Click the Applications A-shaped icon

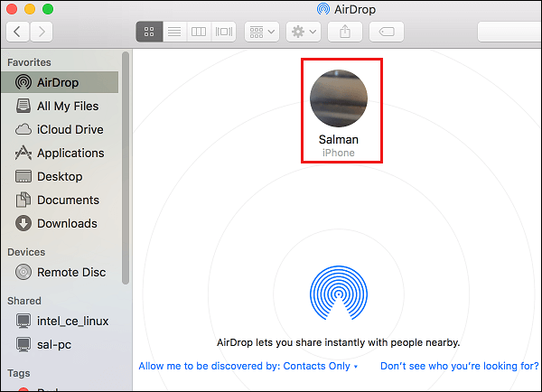(x=23, y=153)
